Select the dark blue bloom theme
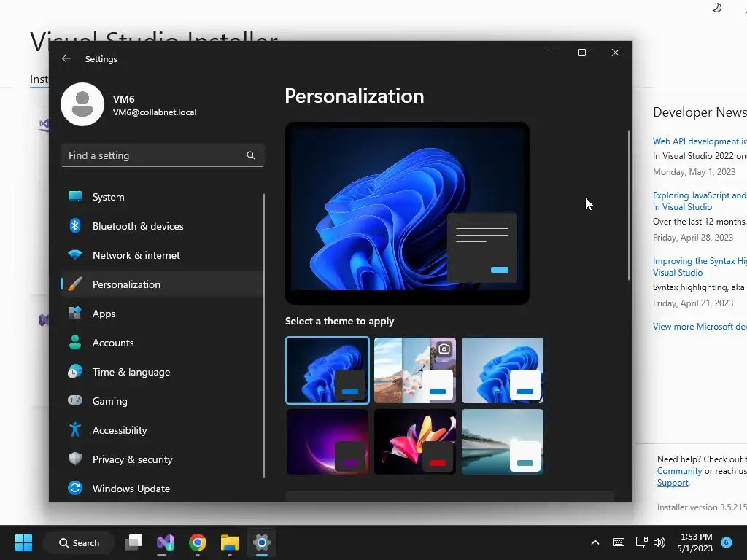 tap(328, 370)
